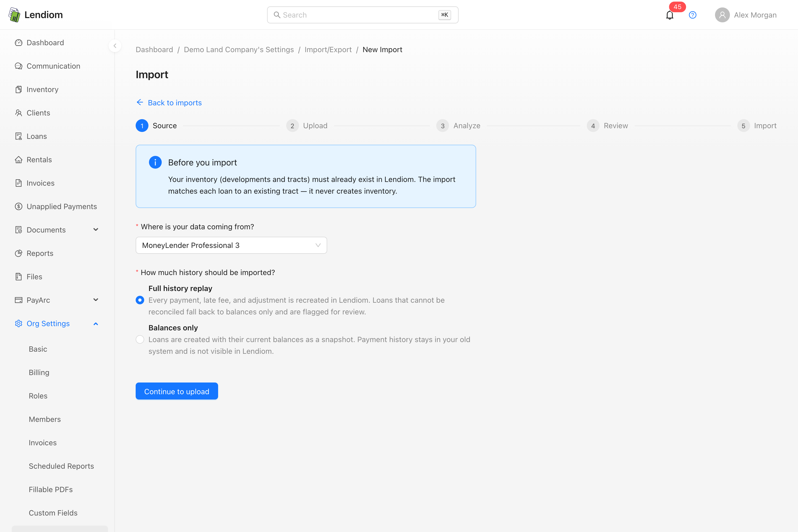Go back via Back to imports link

coord(169,103)
